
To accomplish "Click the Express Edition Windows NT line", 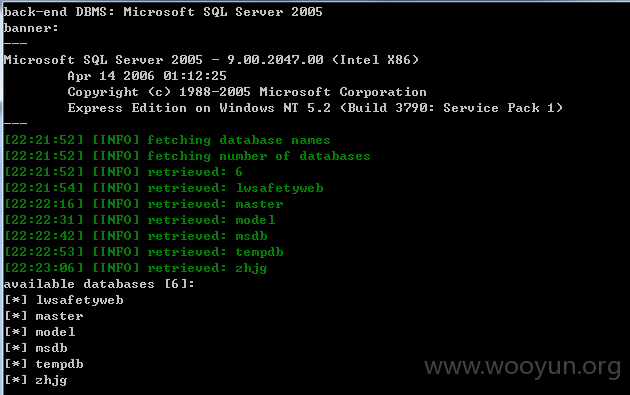I will [x=315, y=108].
